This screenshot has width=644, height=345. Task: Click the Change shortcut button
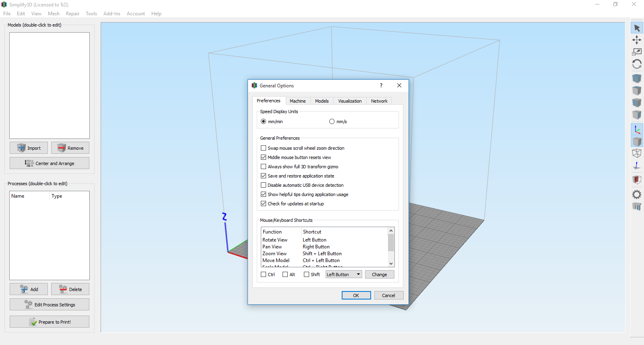380,275
